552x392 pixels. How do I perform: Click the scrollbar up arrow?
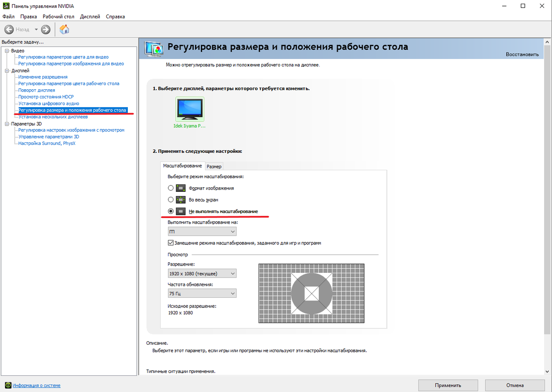point(548,42)
